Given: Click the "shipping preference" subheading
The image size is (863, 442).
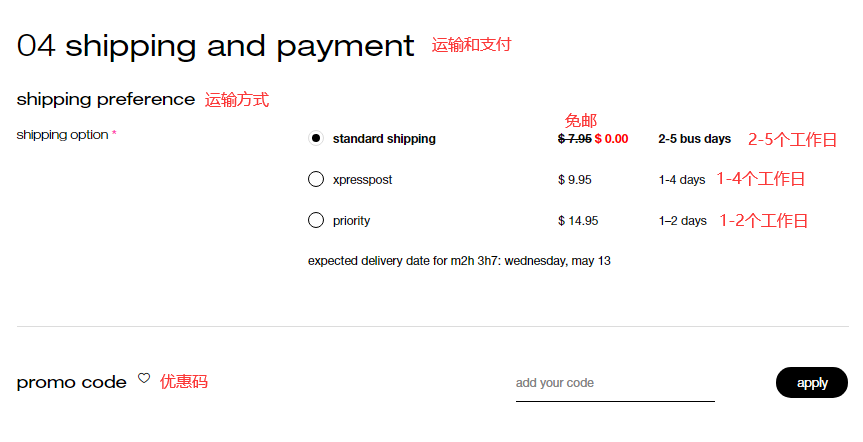Looking at the screenshot, I should tap(106, 99).
